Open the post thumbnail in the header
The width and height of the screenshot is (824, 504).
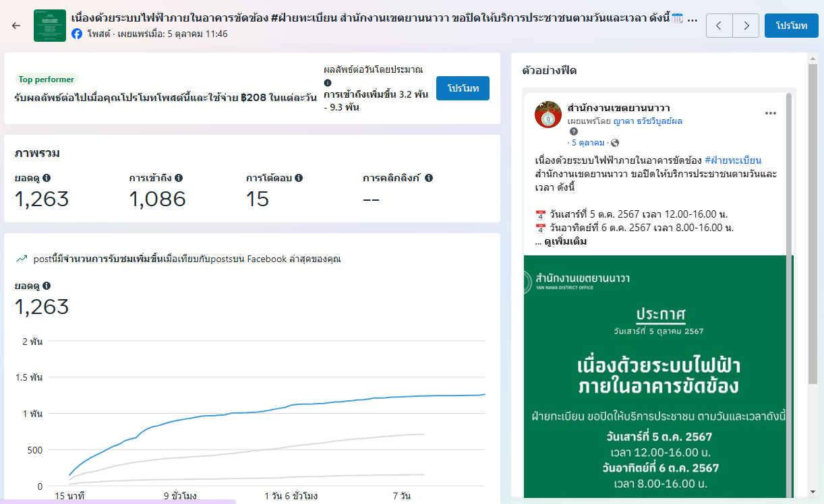click(50, 26)
